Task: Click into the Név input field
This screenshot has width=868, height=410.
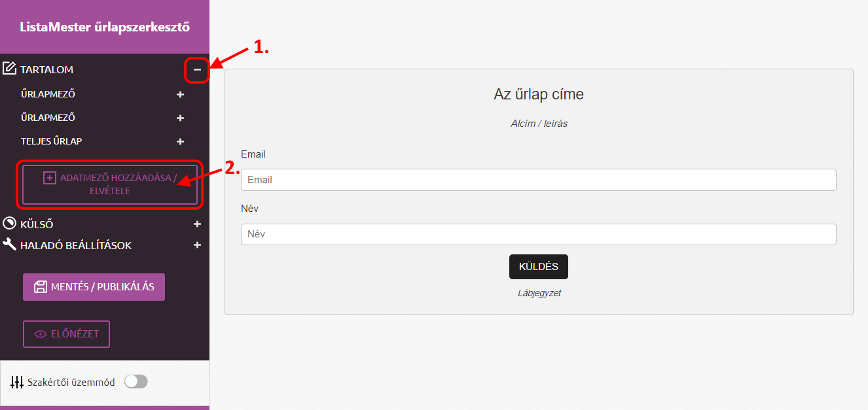Action: pyautogui.click(x=538, y=234)
